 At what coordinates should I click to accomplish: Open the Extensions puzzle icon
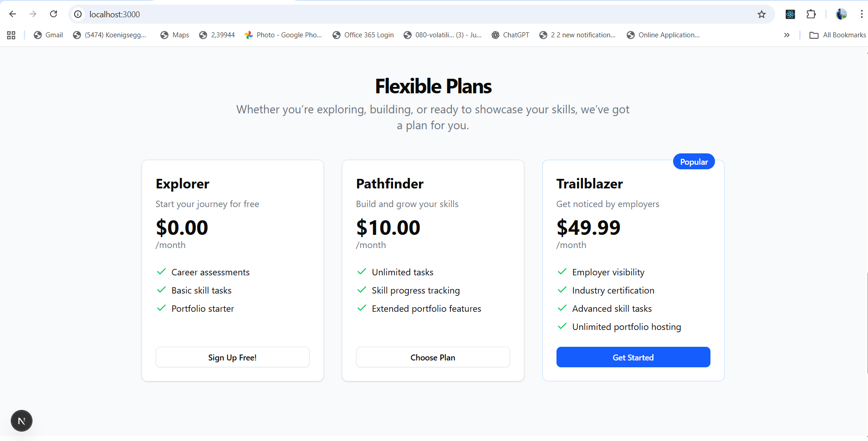(811, 14)
